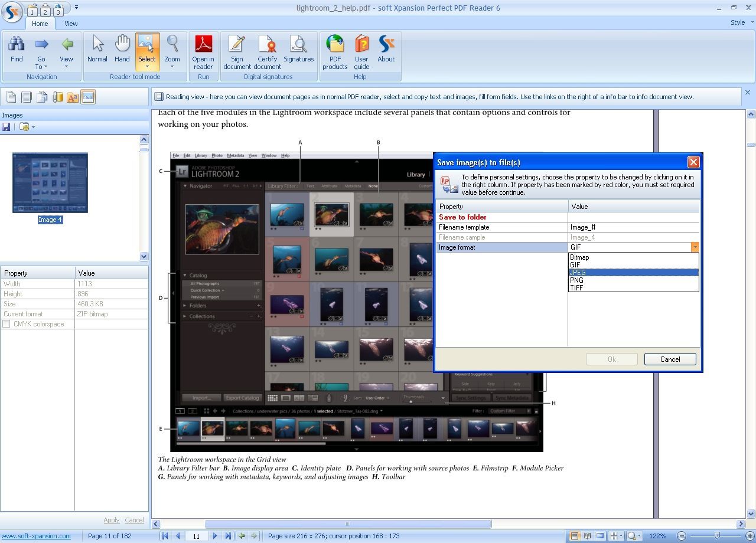The width and height of the screenshot is (756, 543).
Task: Click quick access icon number 3
Action: click(58, 9)
